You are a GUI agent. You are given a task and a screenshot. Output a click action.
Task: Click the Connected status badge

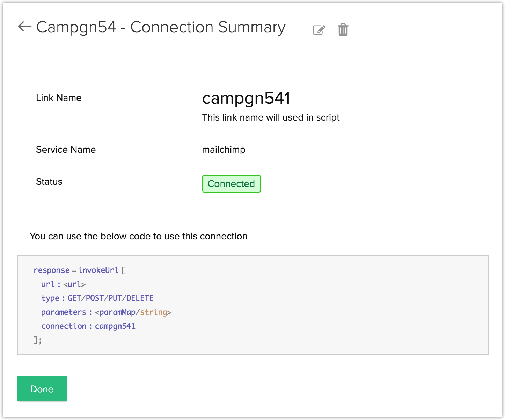coord(231,184)
